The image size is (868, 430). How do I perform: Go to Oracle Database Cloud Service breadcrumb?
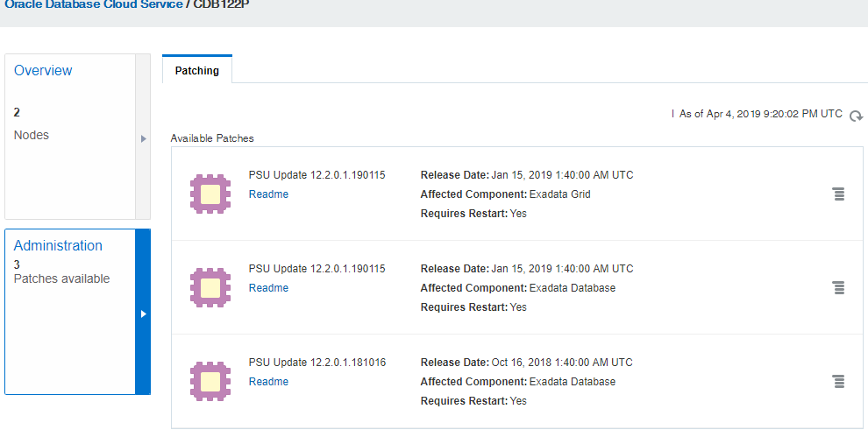[x=91, y=4]
